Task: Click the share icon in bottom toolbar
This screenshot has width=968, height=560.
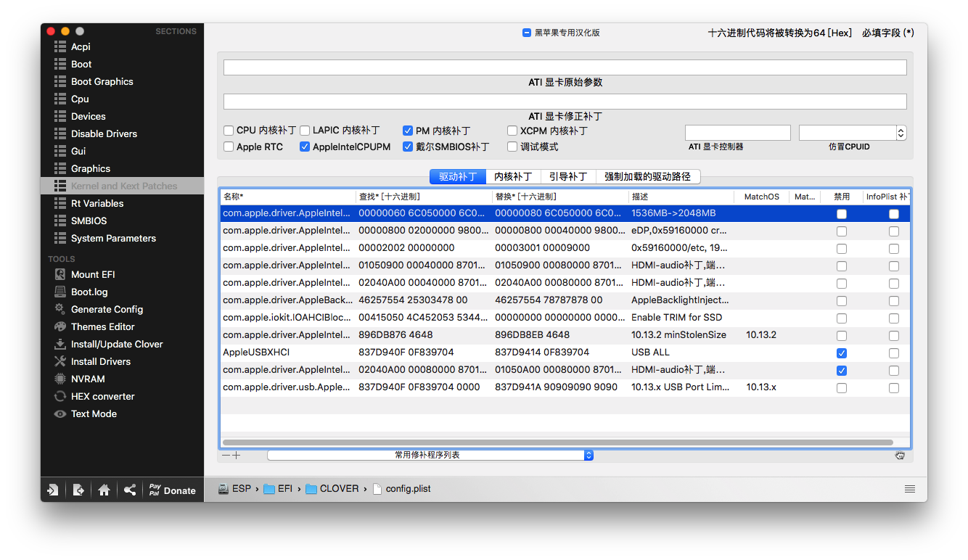Action: 129,490
